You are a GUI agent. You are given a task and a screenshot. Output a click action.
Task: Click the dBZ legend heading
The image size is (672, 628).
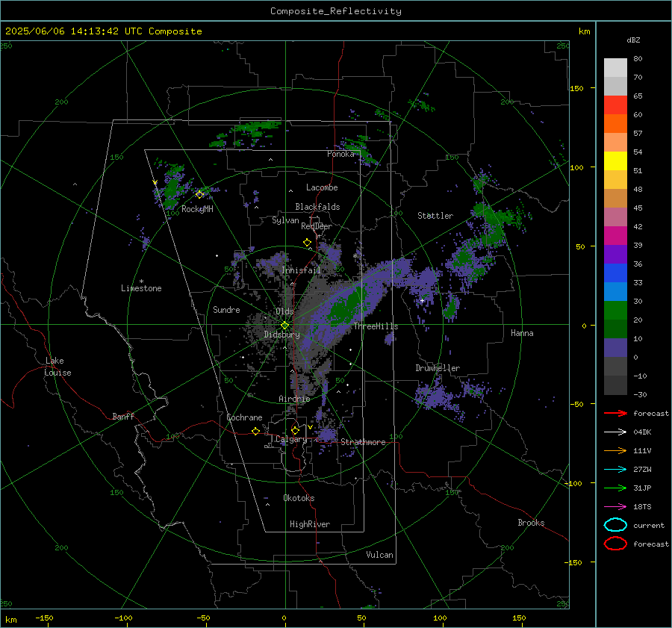click(x=633, y=40)
